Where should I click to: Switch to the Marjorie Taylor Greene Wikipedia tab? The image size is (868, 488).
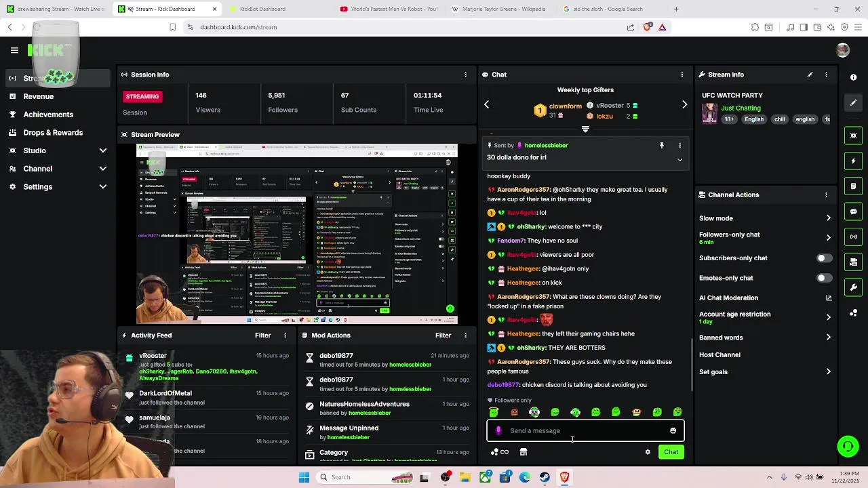pos(503,9)
